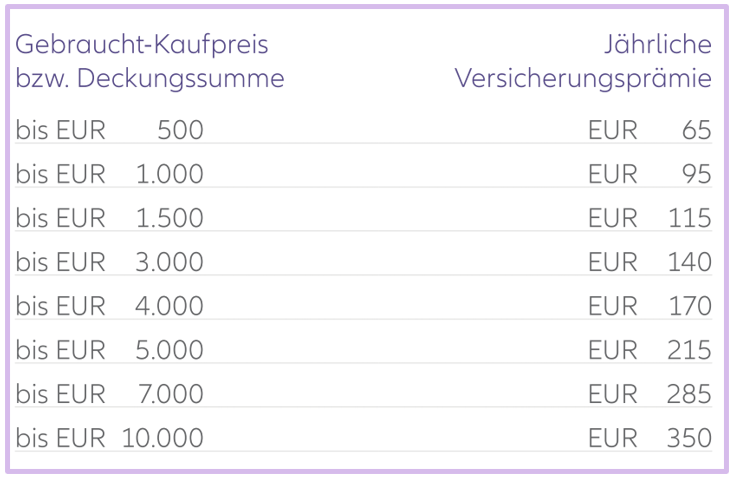
Task: Click the 'bis EUR 1.000' coverage amount
Action: pyautogui.click(x=109, y=174)
